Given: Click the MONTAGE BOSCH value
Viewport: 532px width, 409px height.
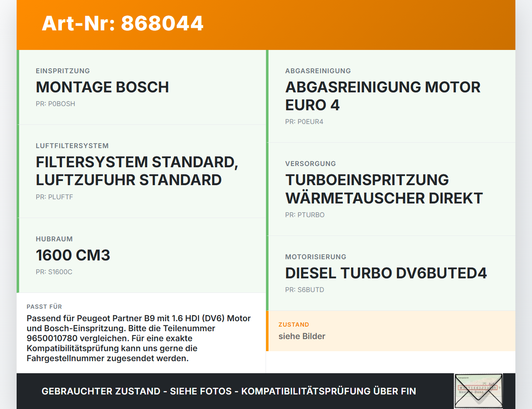Looking at the screenshot, I should [x=102, y=87].
